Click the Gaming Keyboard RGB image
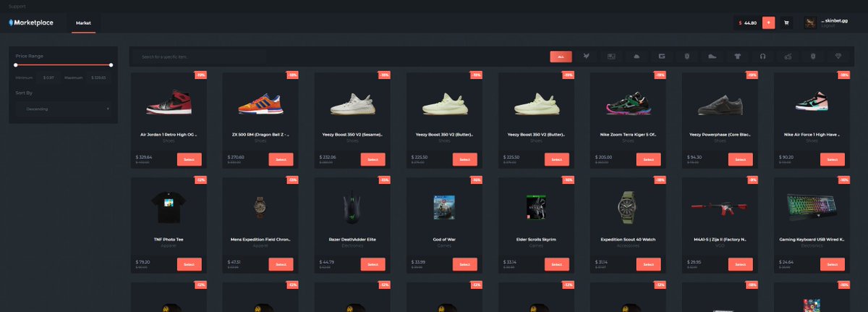 point(812,208)
